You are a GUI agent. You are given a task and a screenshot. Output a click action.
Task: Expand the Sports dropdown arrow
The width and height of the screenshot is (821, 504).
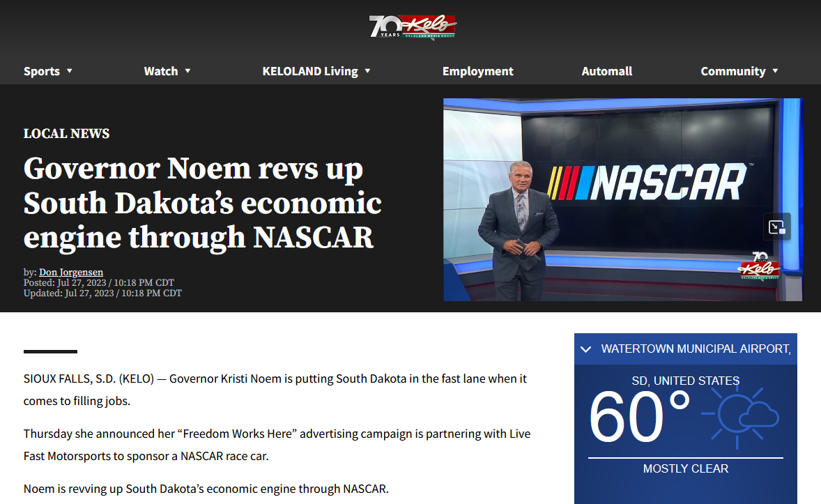click(x=69, y=70)
